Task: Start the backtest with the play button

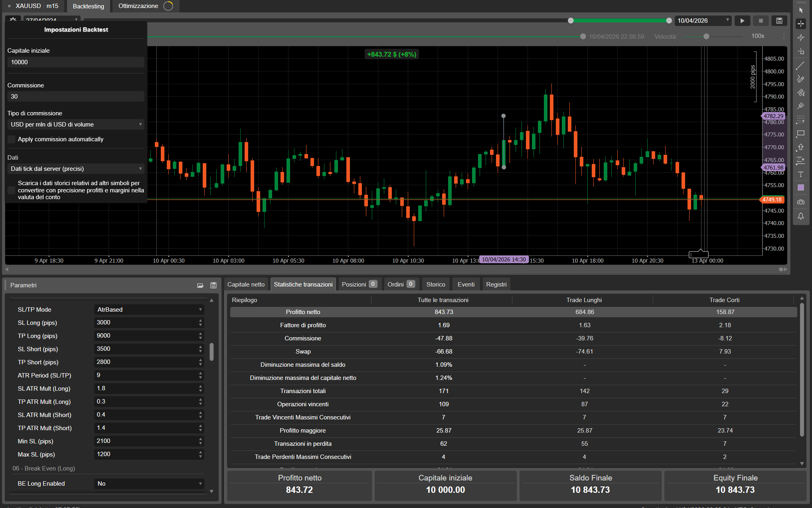Action: [x=743, y=20]
